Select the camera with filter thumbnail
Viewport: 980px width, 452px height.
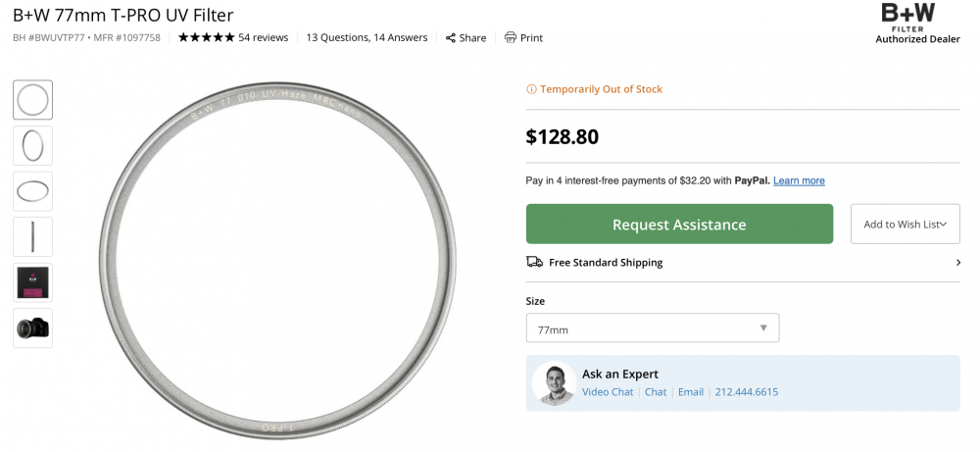point(32,328)
